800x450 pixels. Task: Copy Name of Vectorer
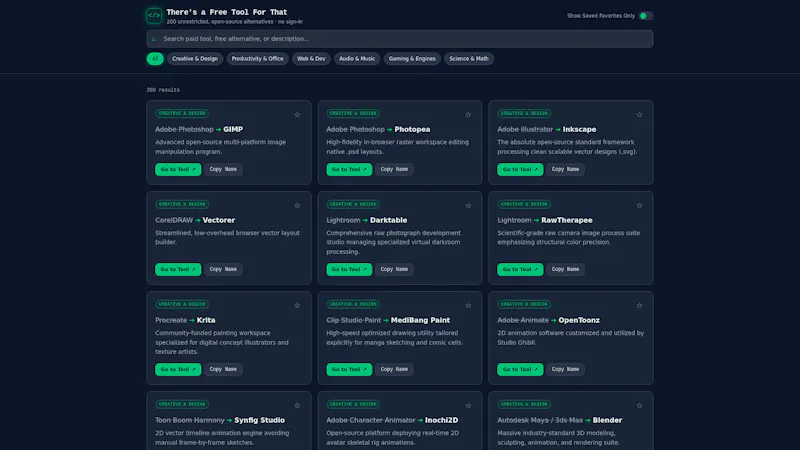tap(223, 269)
